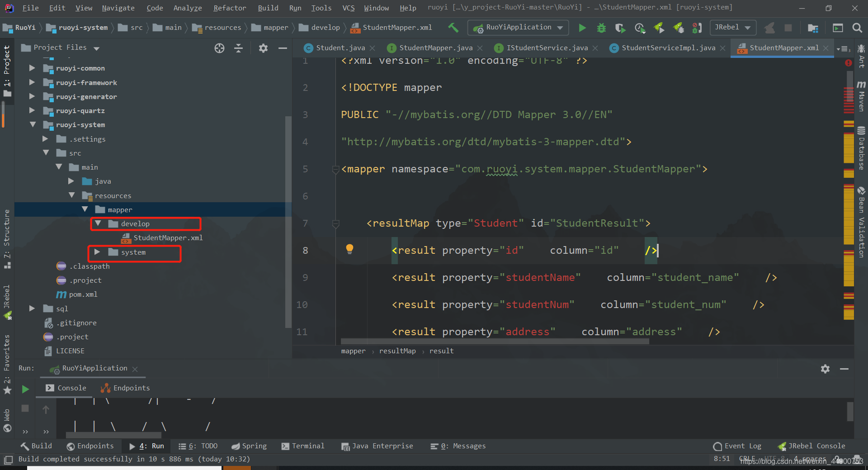Open the File menu
Screen dimensions: 868x470
30,8
